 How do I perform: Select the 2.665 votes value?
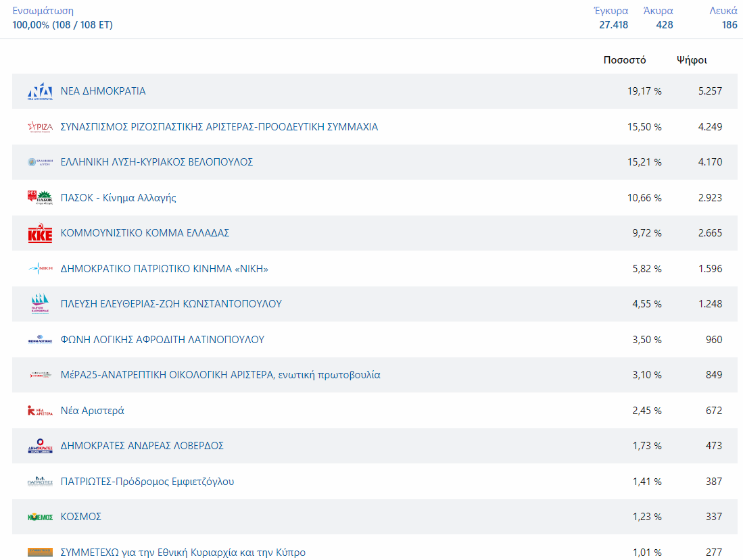(710, 233)
